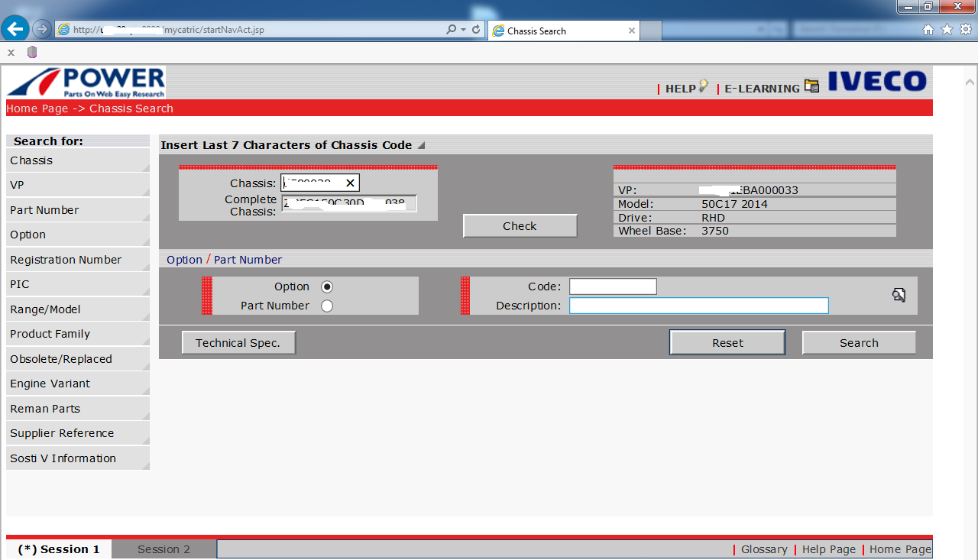Click the browser refresh icon
This screenshot has height=560, width=978.
pyautogui.click(x=476, y=30)
